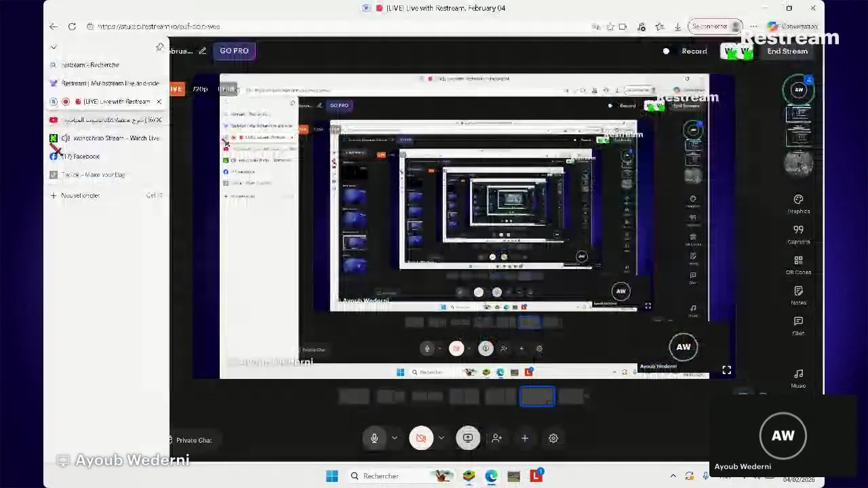This screenshot has width=868, height=488.
Task: Add page to favorites star icon
Action: (610, 26)
